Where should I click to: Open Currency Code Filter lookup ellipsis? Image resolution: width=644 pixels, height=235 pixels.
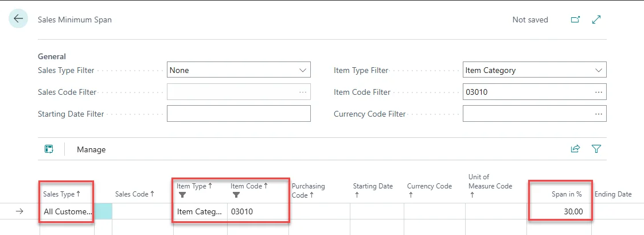pos(599,114)
